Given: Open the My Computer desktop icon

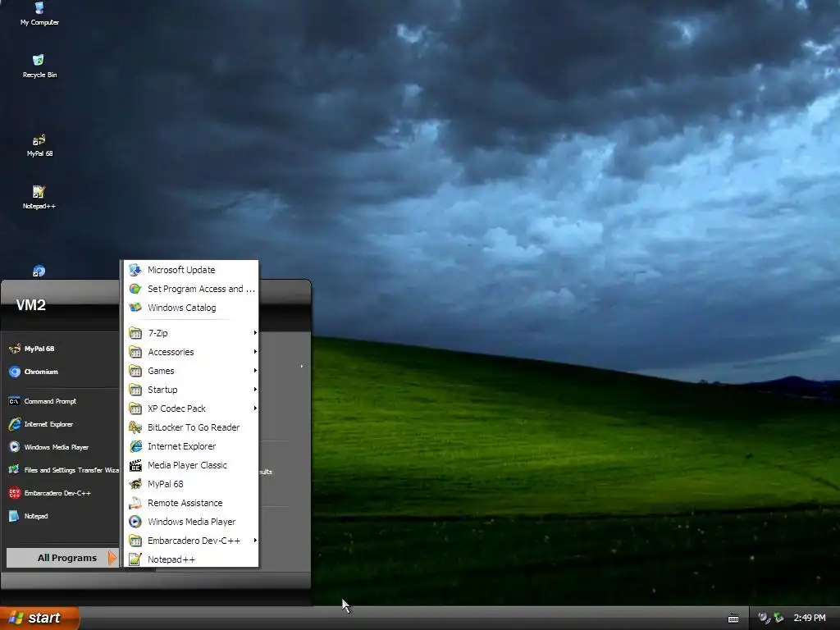Looking at the screenshot, I should (x=39, y=13).
